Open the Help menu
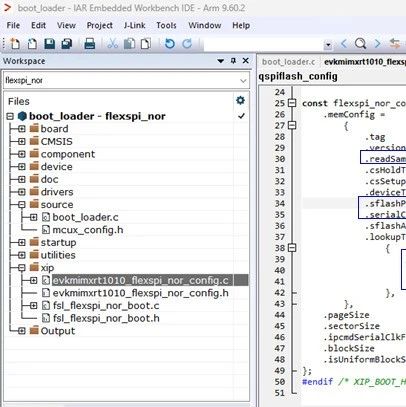The image size is (406, 407). click(241, 25)
